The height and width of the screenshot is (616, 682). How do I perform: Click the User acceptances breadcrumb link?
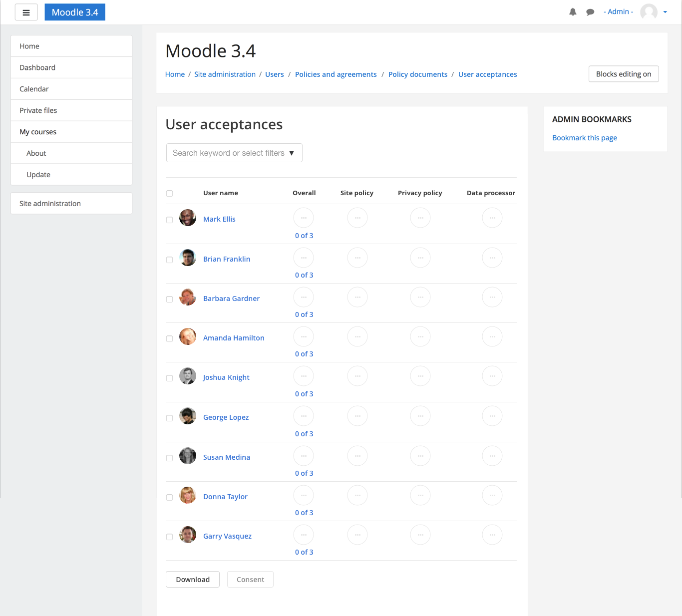488,74
